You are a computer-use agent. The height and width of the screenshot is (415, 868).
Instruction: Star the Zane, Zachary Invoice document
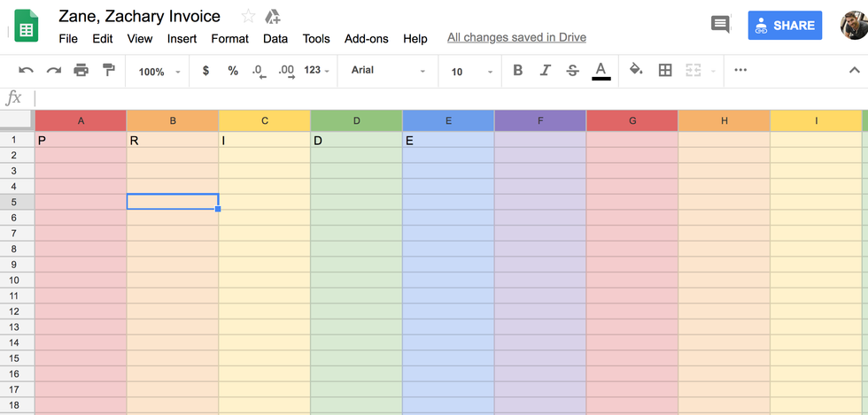click(248, 17)
